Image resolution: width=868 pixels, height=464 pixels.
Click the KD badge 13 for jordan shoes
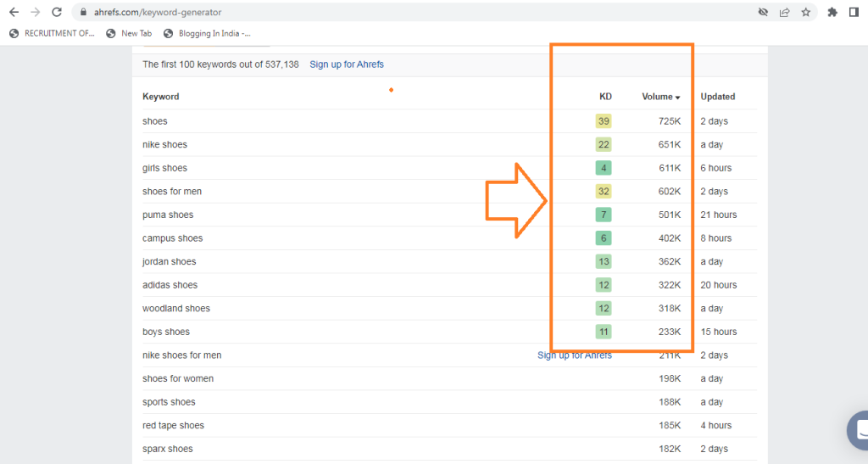click(x=604, y=261)
